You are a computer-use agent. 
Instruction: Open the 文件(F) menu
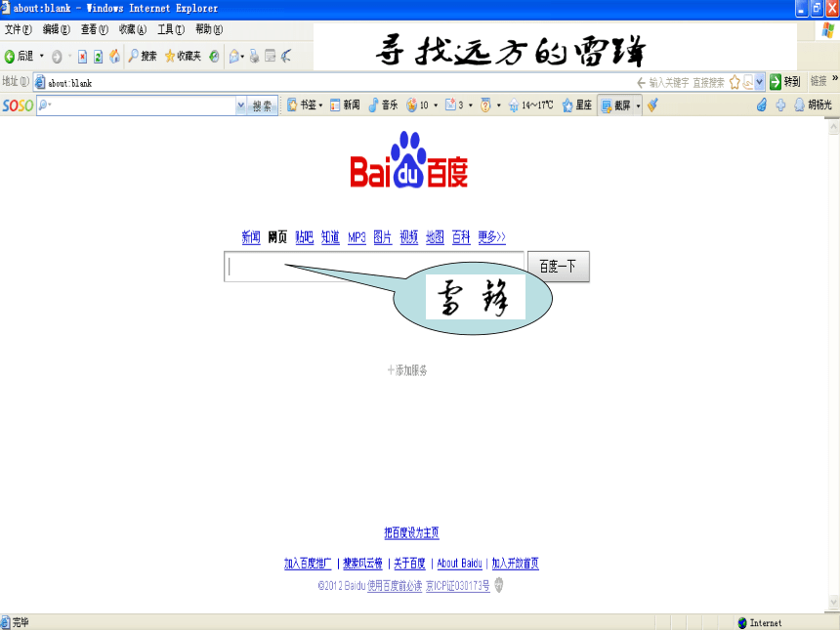coord(19,29)
